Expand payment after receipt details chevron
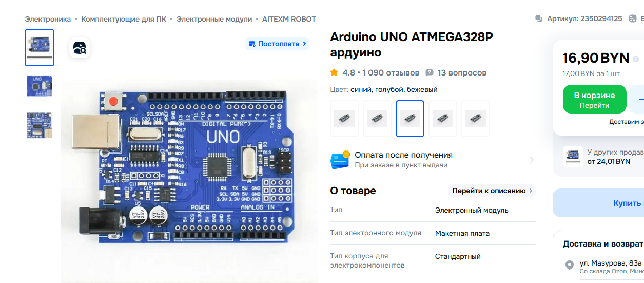 (532, 160)
